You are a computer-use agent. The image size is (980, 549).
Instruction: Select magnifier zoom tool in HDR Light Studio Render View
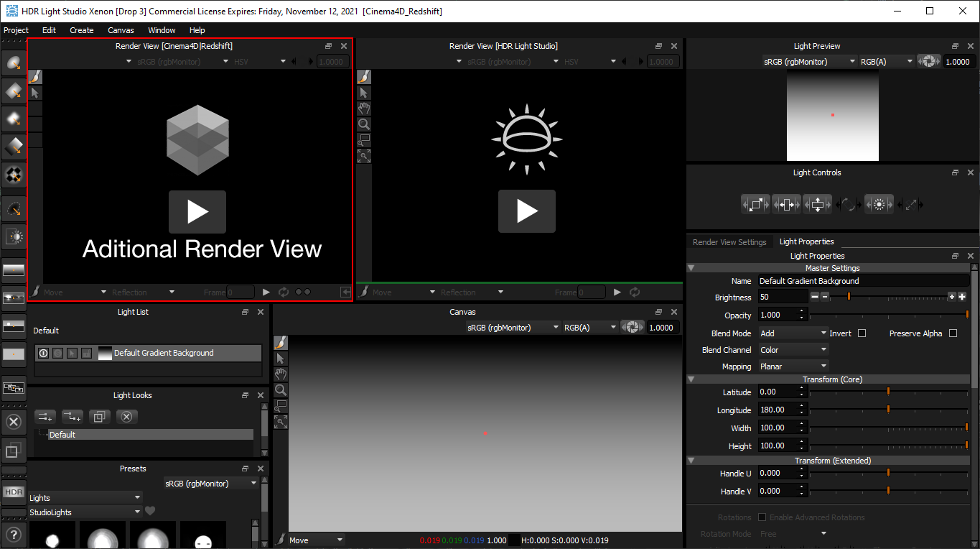[364, 124]
